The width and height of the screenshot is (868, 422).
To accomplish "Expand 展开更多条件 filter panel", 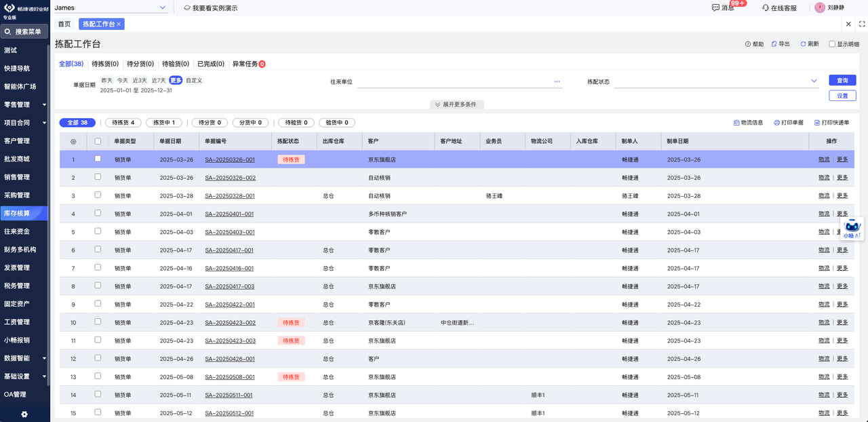I will [x=456, y=104].
